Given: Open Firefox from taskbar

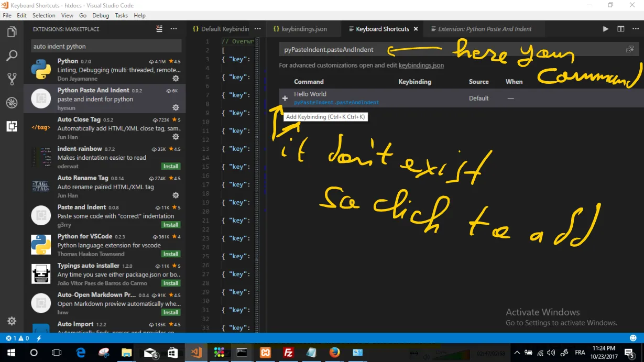Looking at the screenshot, I should (334, 353).
